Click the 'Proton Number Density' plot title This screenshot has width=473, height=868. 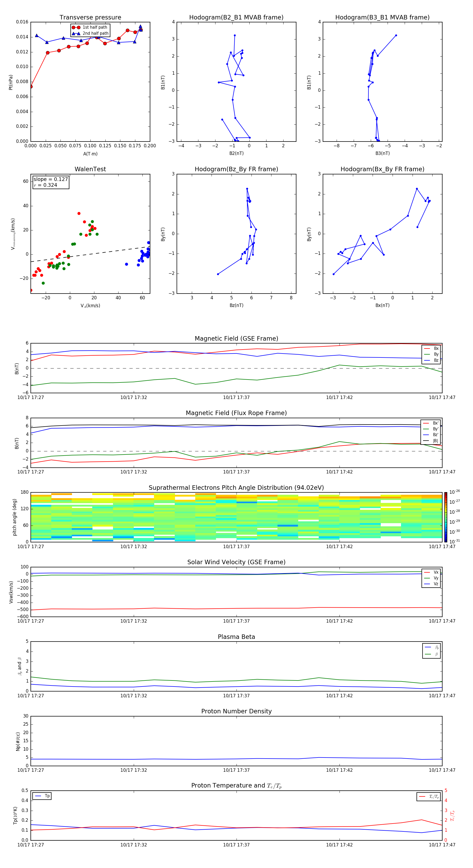(x=236, y=711)
